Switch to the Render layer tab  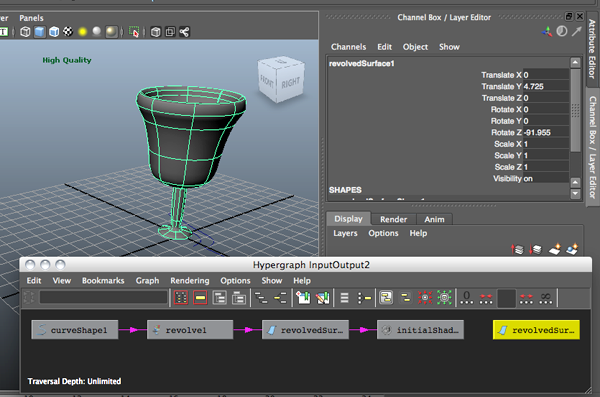(x=393, y=219)
